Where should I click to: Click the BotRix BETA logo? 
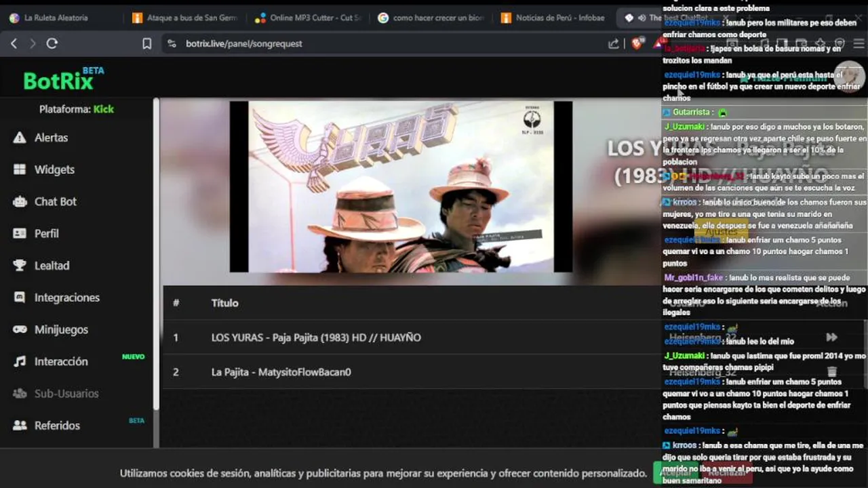[x=64, y=79]
